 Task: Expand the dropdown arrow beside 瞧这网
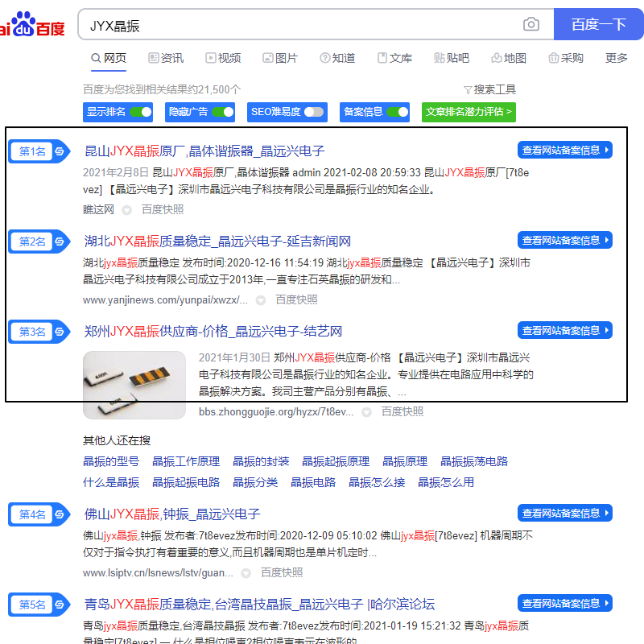127,210
